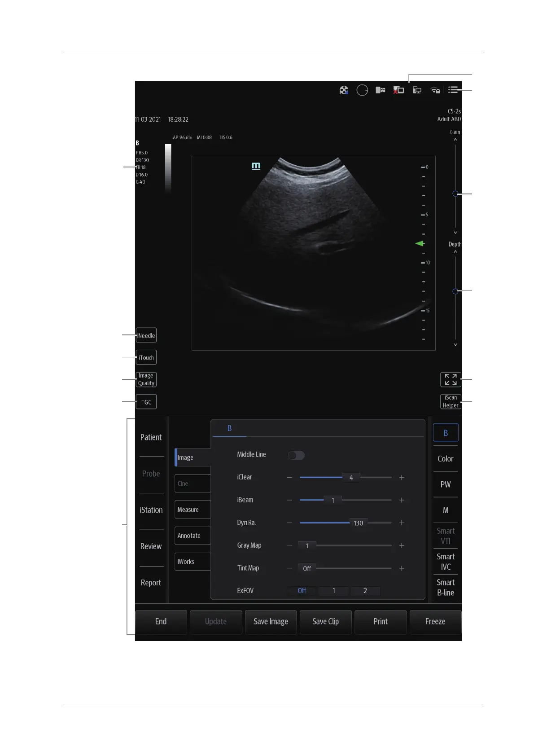Viewport: 534px width, 756px height.
Task: Click the Save Image button
Action: pos(271,622)
